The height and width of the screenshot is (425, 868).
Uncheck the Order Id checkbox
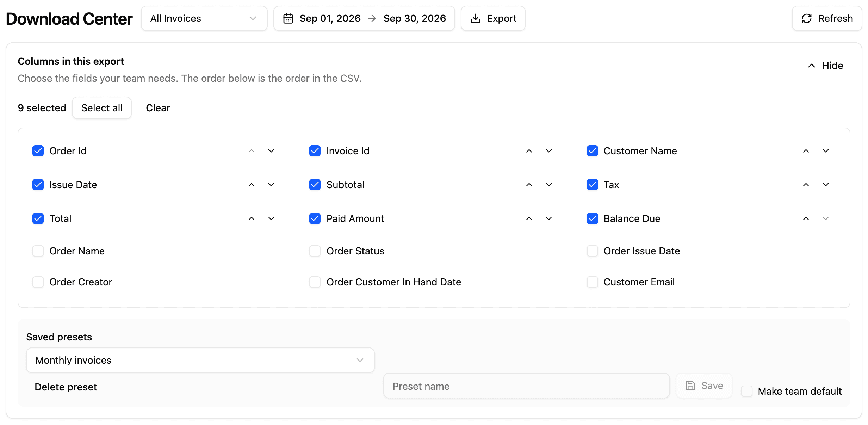(38, 151)
